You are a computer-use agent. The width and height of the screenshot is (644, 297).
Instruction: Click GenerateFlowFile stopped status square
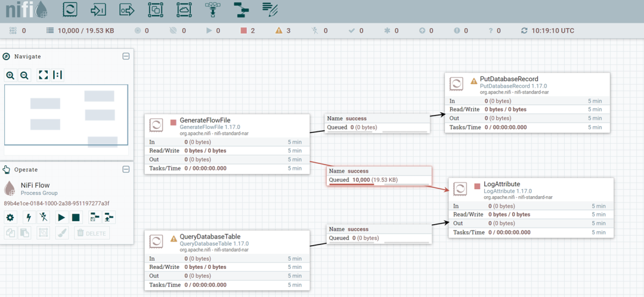click(174, 122)
